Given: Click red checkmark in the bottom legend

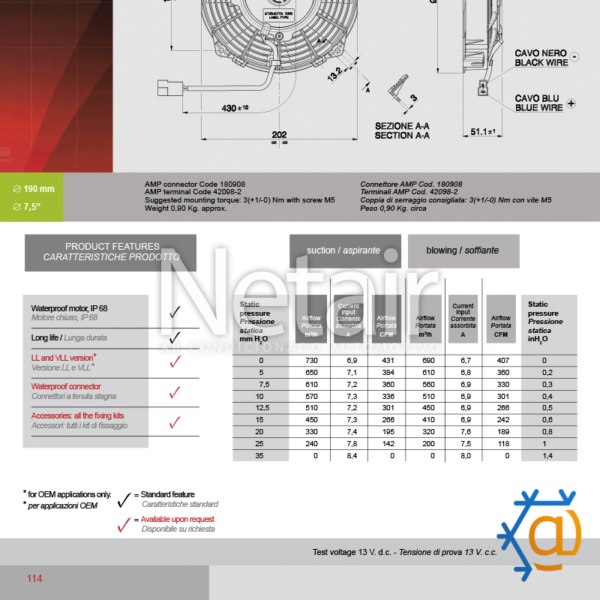Looking at the screenshot, I should [124, 524].
